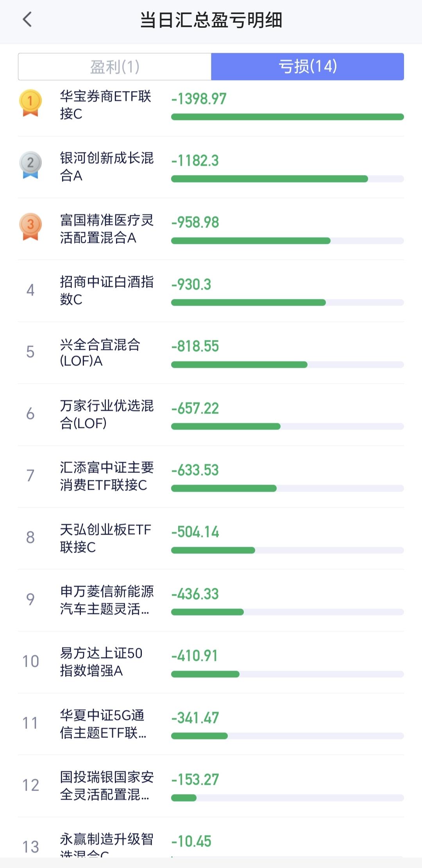The image size is (422, 868).
Task: Open 兴全合宜混合(LOF)A entry
Action: pyautogui.click(x=100, y=352)
